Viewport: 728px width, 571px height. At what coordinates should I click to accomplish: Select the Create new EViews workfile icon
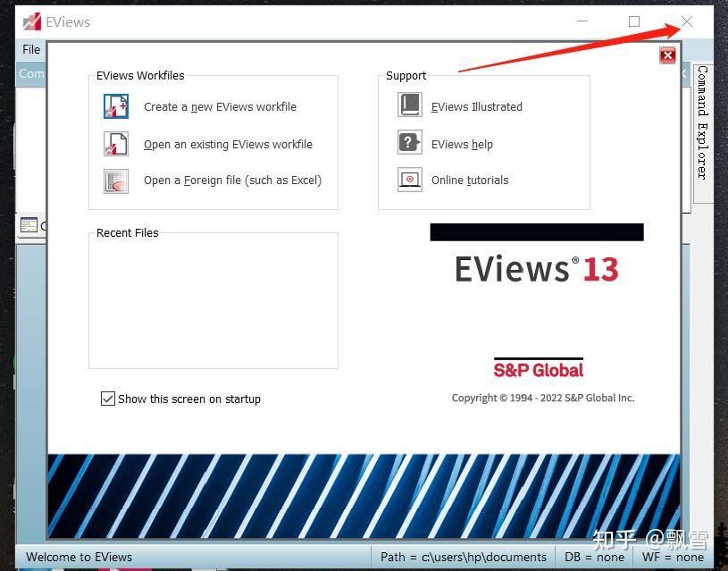pyautogui.click(x=115, y=105)
